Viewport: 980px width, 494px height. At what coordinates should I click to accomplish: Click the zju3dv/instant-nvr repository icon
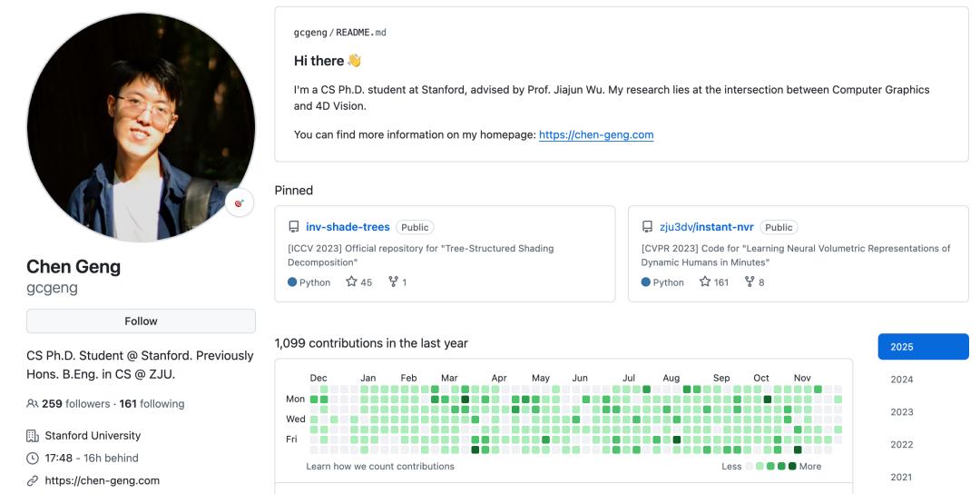(x=647, y=227)
